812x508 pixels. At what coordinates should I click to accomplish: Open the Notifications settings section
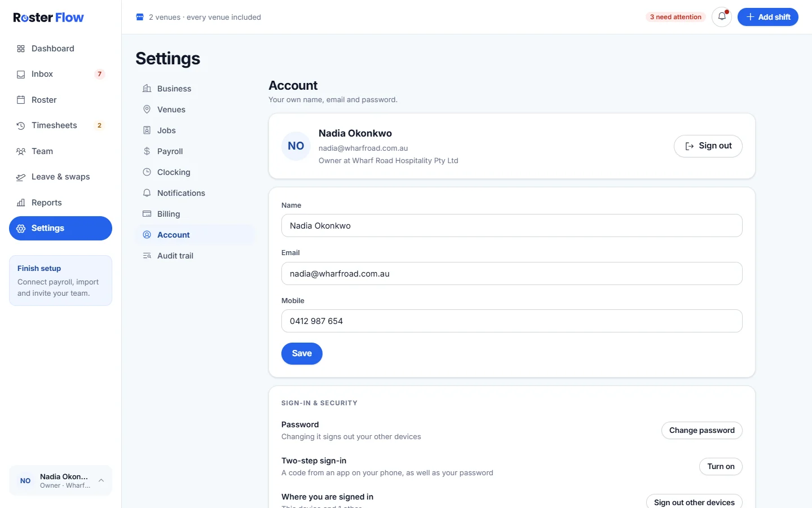coord(195,193)
